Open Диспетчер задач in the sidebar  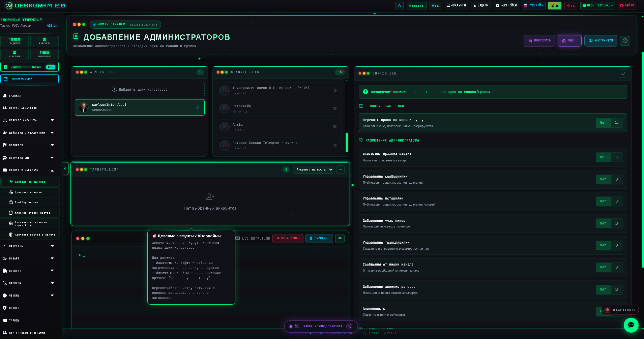(x=29, y=67)
